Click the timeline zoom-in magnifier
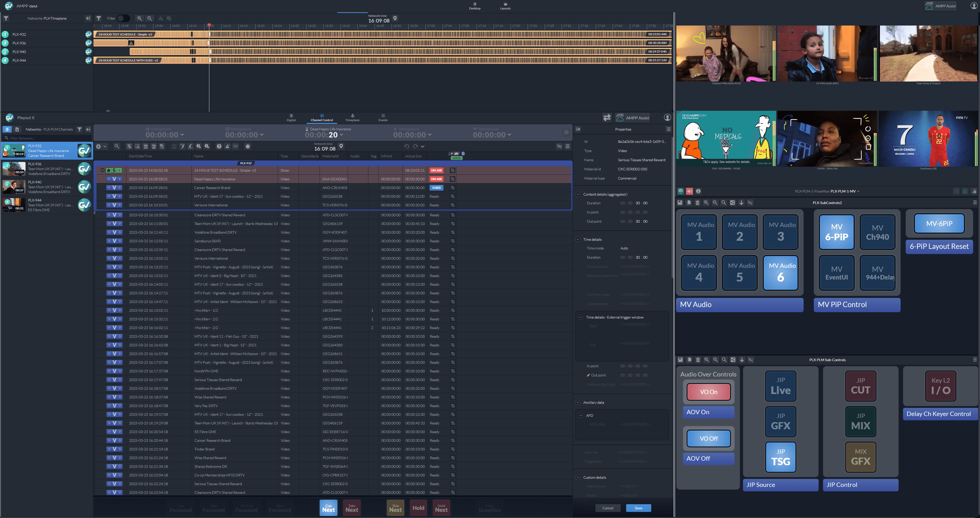Screen dimensions: 980x518 [140, 18]
